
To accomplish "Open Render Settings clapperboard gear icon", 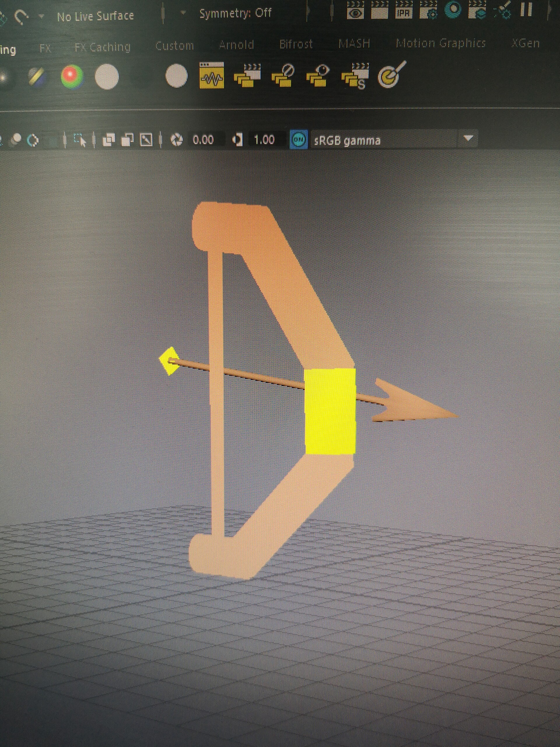I will (x=429, y=10).
